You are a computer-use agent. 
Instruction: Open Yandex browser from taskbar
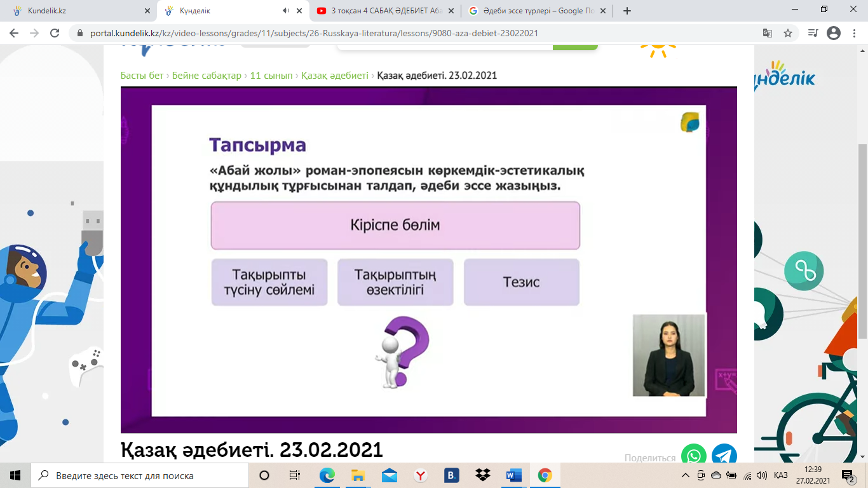[420, 475]
